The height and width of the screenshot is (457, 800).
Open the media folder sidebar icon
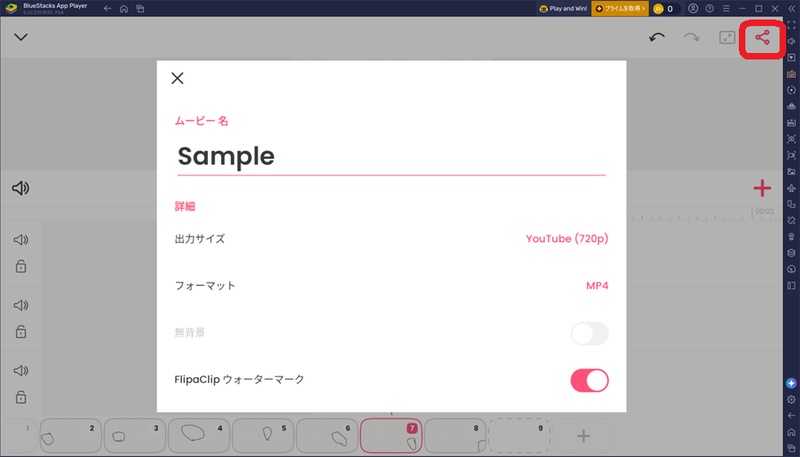click(791, 171)
